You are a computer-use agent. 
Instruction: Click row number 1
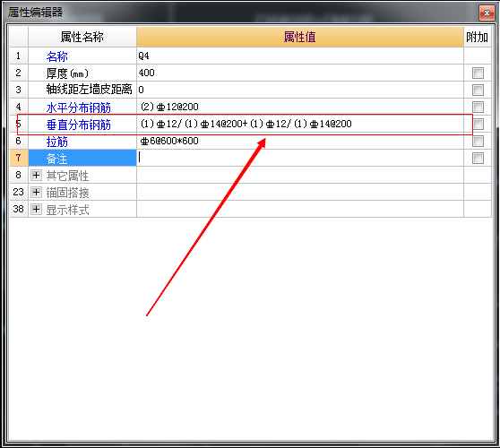(x=19, y=56)
